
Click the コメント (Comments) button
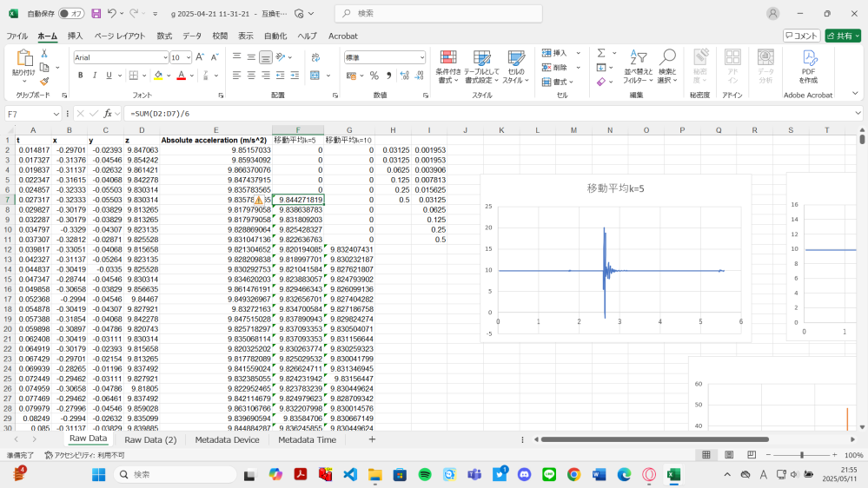pyautogui.click(x=801, y=36)
